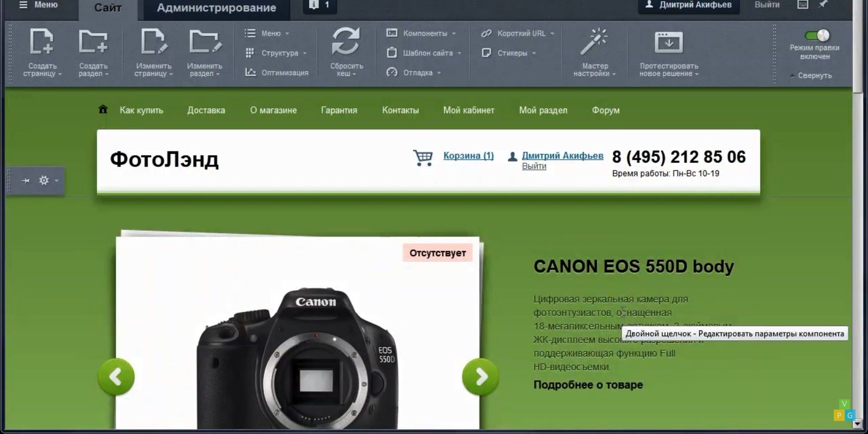Image resolution: width=868 pixels, height=434 pixels.
Task: Open Доставка navigation item
Action: (x=206, y=110)
